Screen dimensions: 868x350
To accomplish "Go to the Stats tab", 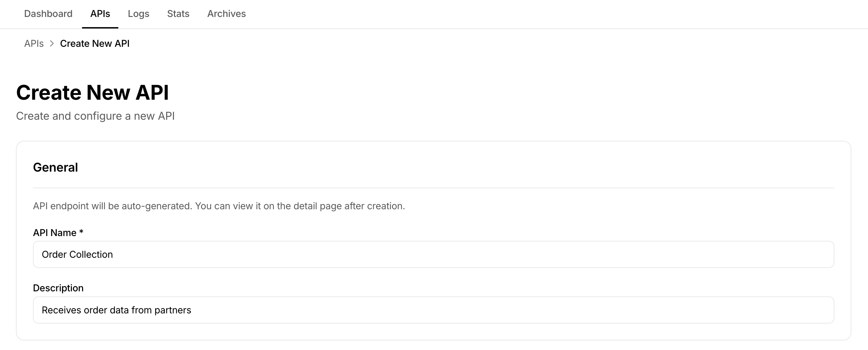I will [178, 14].
